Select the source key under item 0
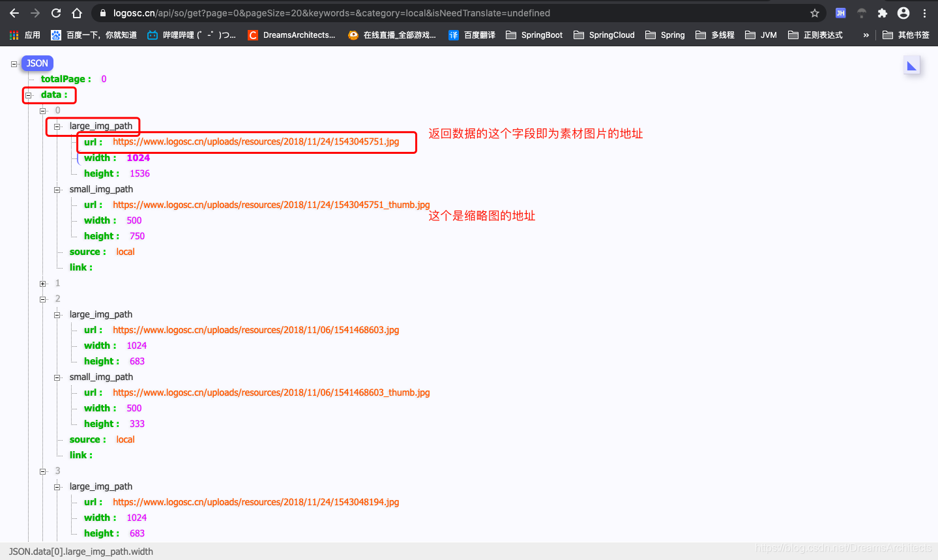 tap(87, 252)
